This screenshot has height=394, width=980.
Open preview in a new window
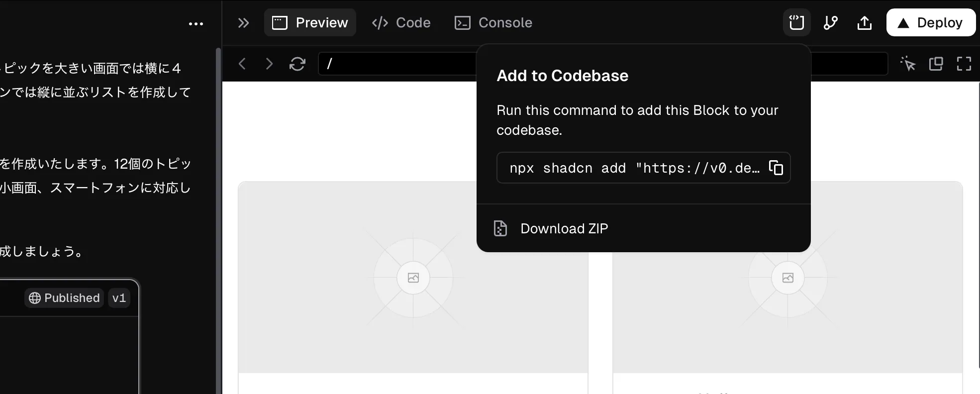(x=936, y=64)
